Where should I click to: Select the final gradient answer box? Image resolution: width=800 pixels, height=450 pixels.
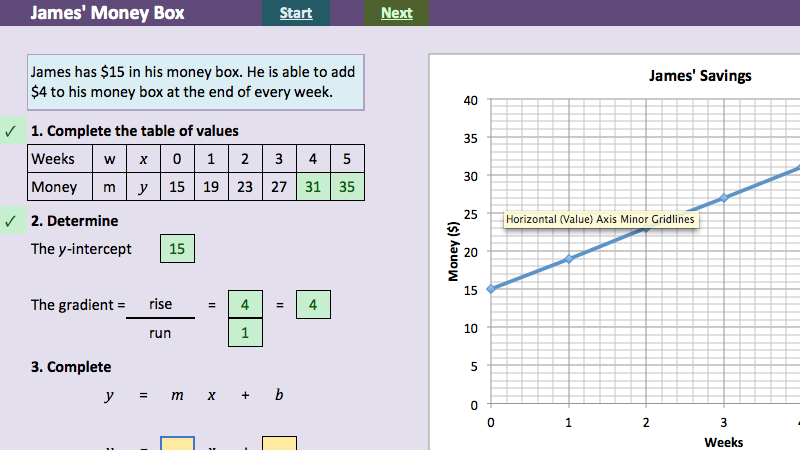[x=313, y=304]
